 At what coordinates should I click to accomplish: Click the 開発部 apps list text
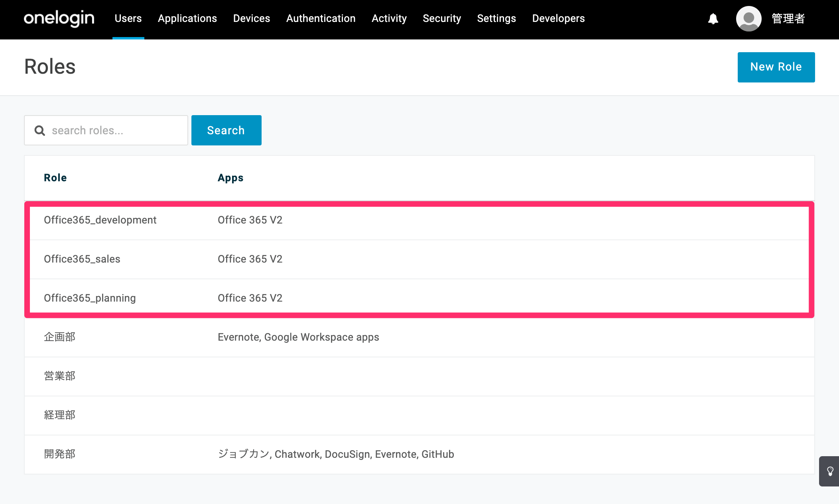point(336,454)
